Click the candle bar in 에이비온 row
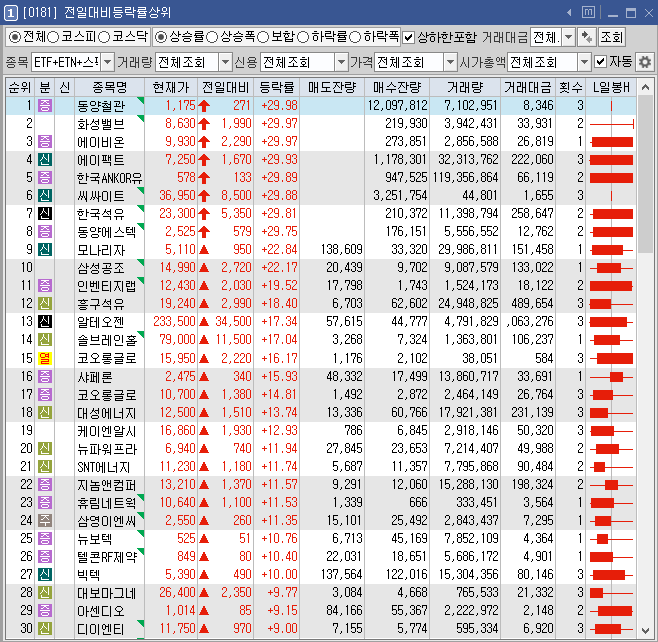This screenshot has height=642, width=658. (611, 142)
